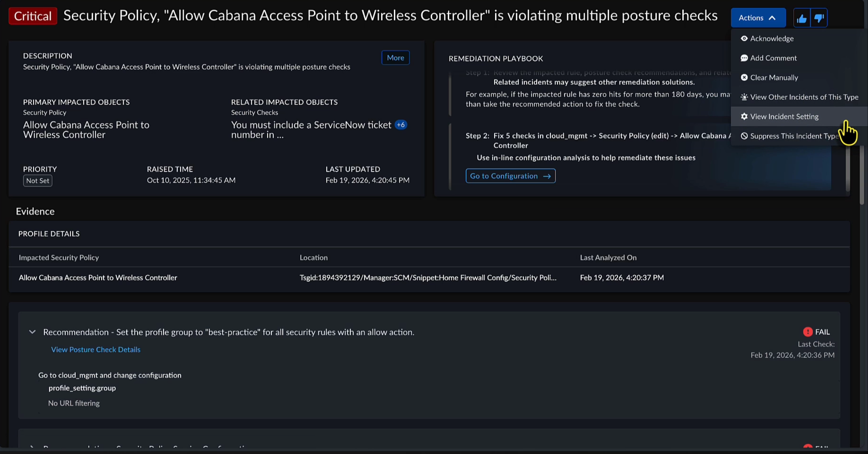This screenshot has width=868, height=454.
Task: Click the Acknowledge eye icon
Action: (x=744, y=38)
